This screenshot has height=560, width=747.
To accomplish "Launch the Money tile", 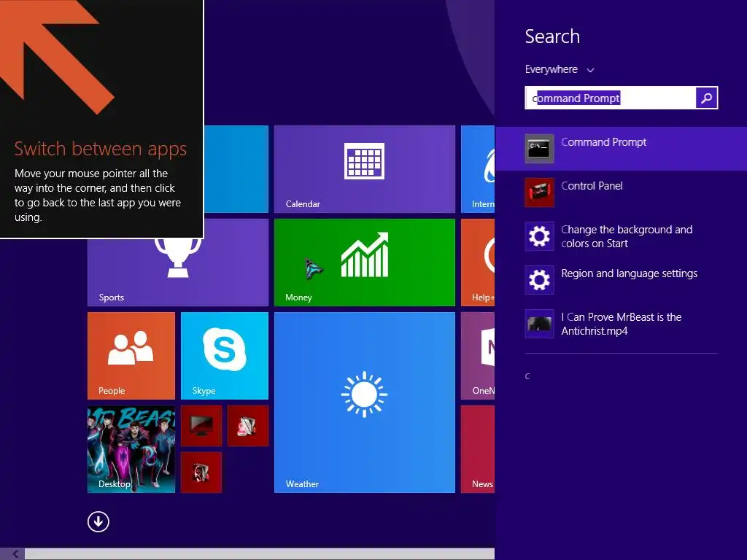I will pos(365,262).
